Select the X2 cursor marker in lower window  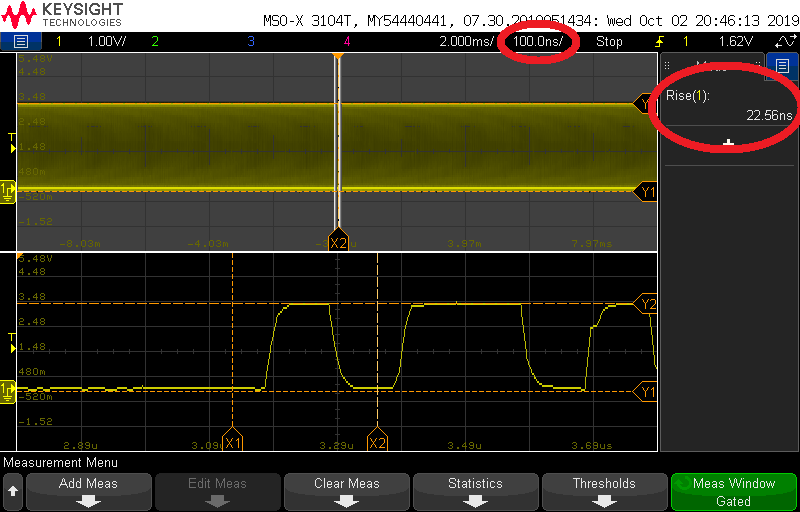[377, 442]
